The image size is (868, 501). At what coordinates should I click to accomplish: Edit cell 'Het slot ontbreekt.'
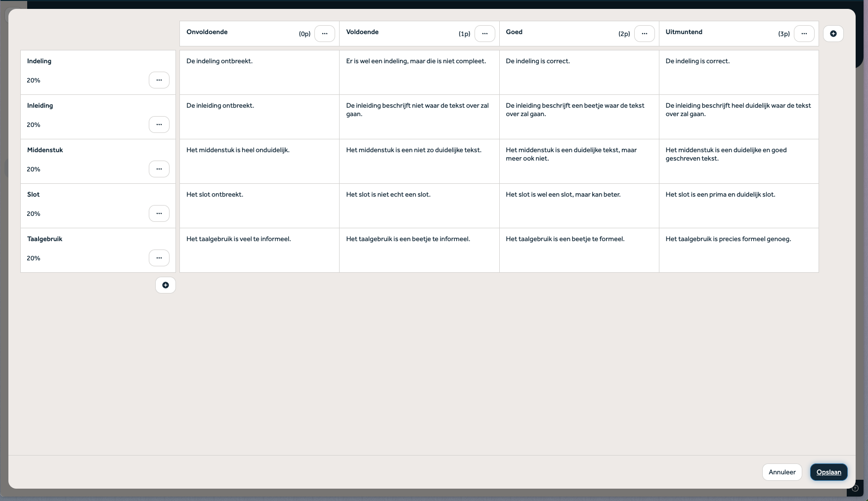click(x=260, y=206)
